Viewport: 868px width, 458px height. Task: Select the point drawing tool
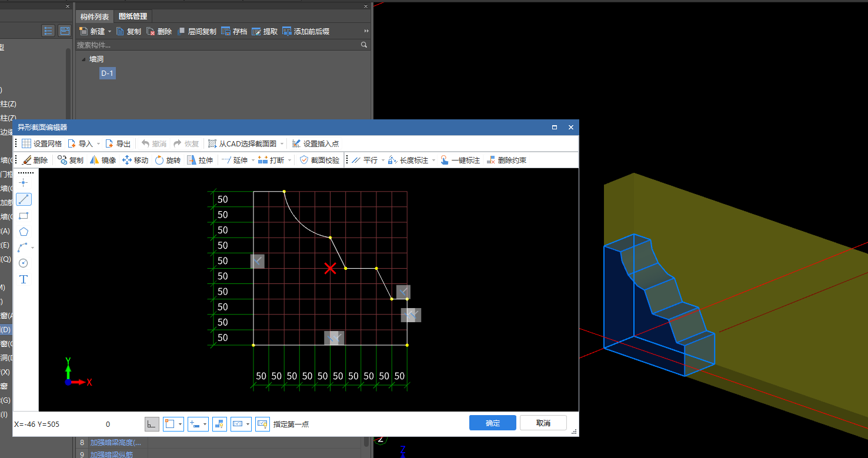pos(24,183)
